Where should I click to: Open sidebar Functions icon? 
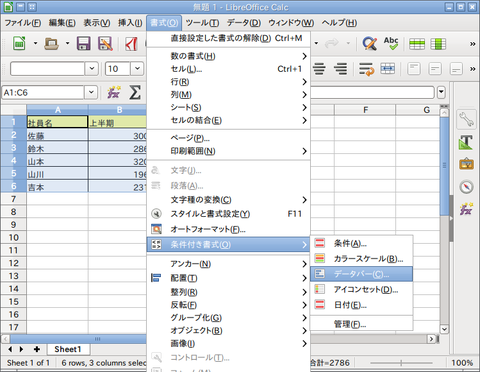(466, 209)
